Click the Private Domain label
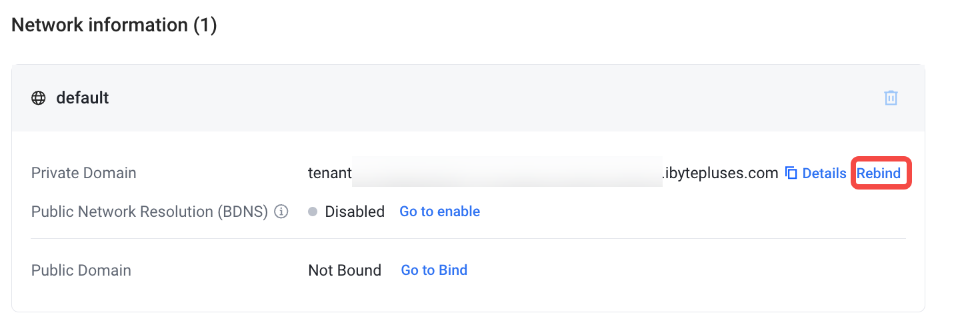Image resolution: width=980 pixels, height=323 pixels. point(84,174)
